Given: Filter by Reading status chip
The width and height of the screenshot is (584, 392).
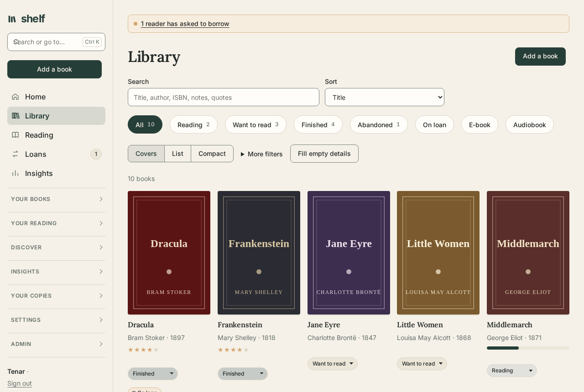Looking at the screenshot, I should [x=193, y=124].
